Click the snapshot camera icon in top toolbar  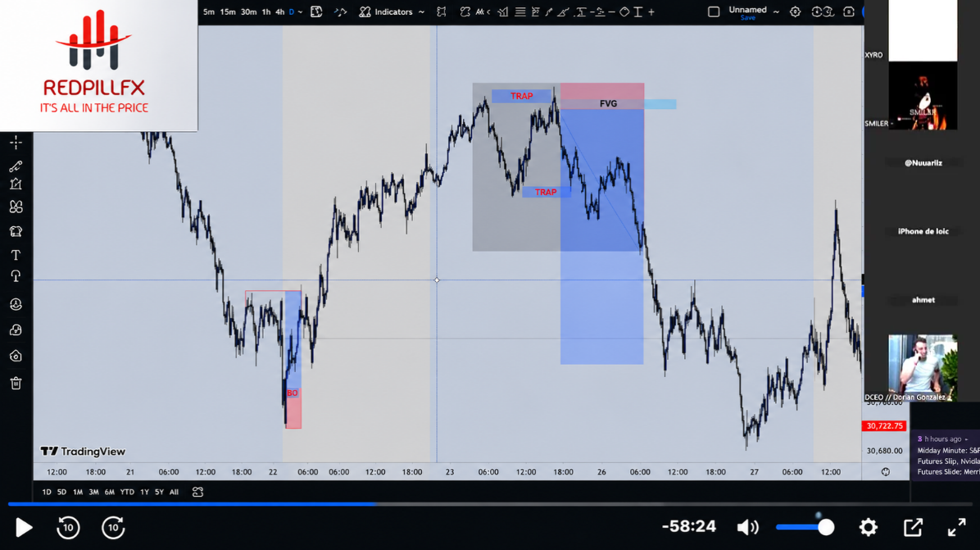click(849, 11)
